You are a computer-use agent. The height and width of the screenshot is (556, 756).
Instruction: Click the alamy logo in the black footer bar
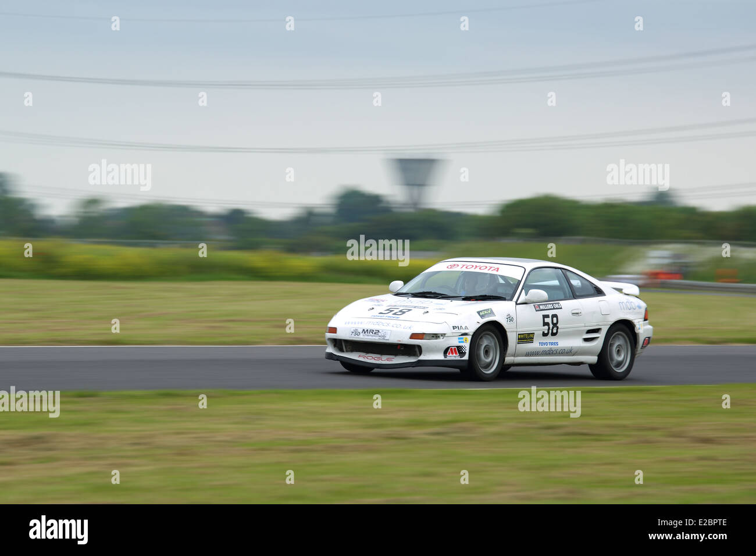(58, 530)
